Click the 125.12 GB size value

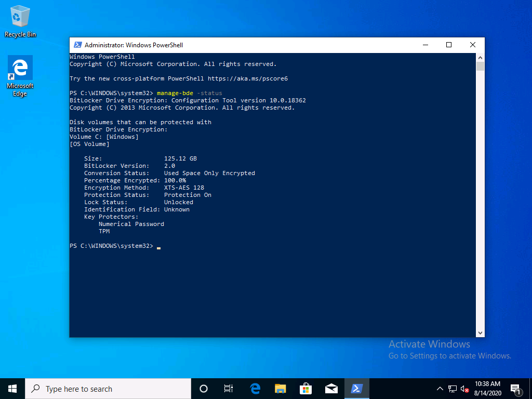(x=180, y=158)
